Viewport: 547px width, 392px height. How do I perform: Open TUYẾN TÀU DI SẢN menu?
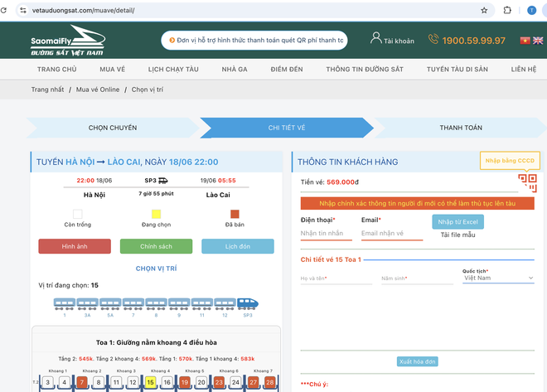457,70
